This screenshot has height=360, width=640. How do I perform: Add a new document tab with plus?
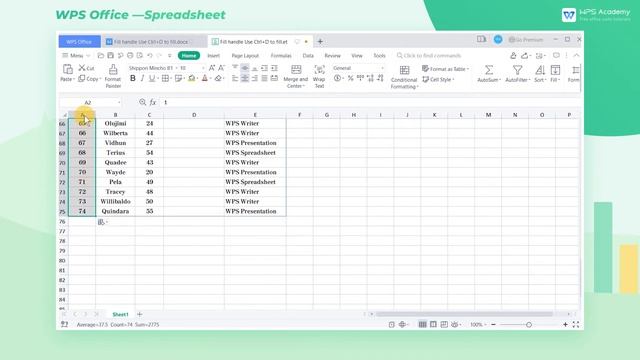coord(320,41)
